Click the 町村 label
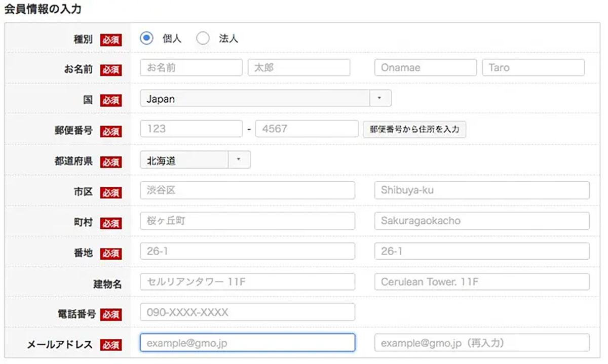 point(83,222)
